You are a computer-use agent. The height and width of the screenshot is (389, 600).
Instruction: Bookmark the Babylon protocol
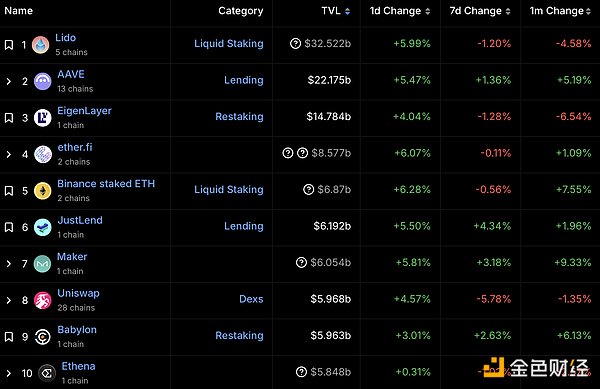pos(9,337)
